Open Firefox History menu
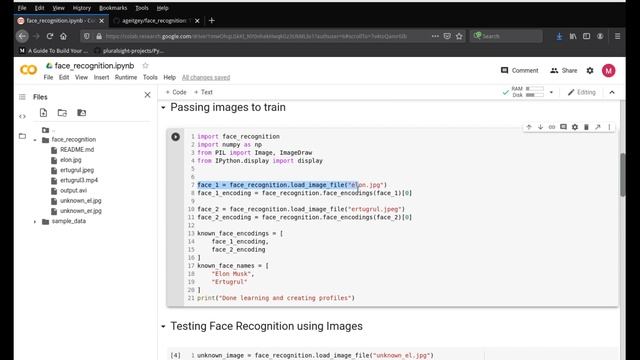 click(82, 8)
